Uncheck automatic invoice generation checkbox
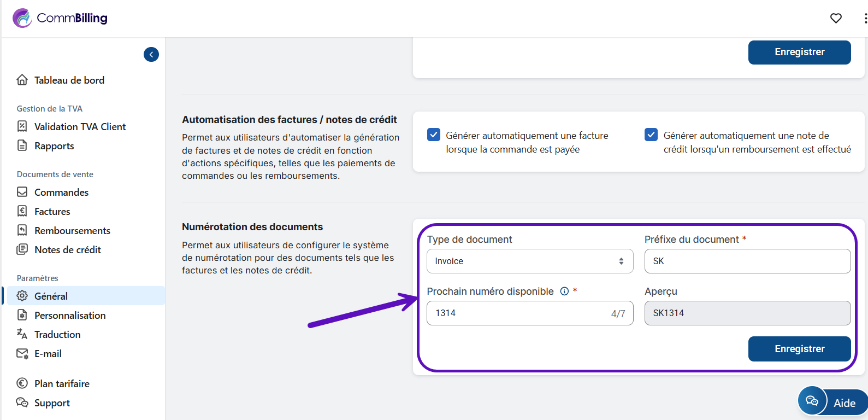Viewport: 868px width, 420px height. point(434,135)
